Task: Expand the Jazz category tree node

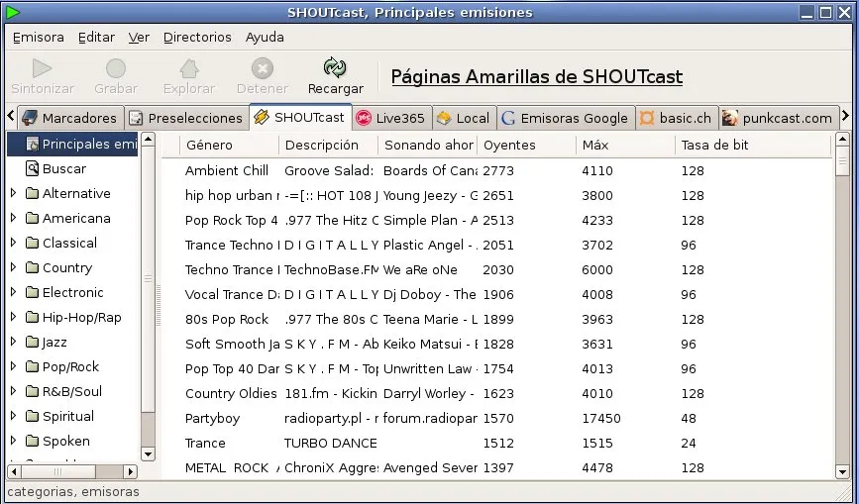Action: [x=14, y=343]
